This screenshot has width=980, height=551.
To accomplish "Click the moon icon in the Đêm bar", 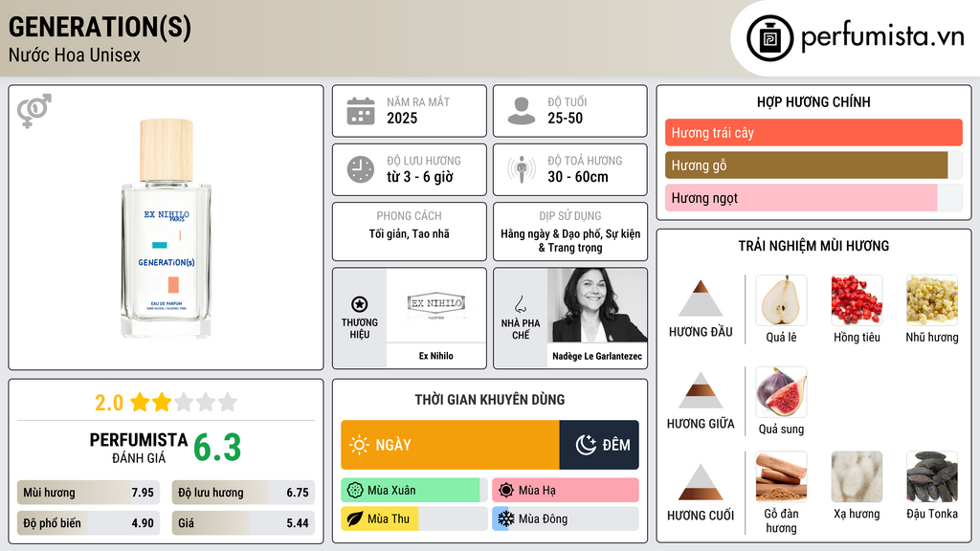I will pos(586,445).
